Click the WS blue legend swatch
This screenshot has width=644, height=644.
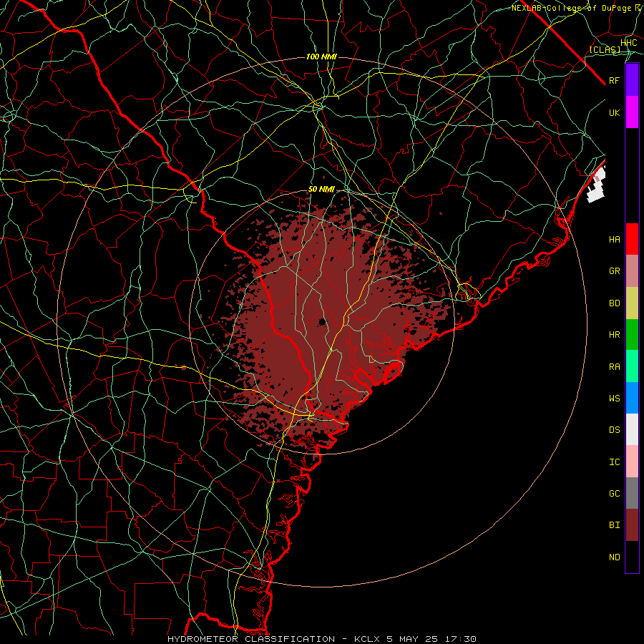pos(632,398)
